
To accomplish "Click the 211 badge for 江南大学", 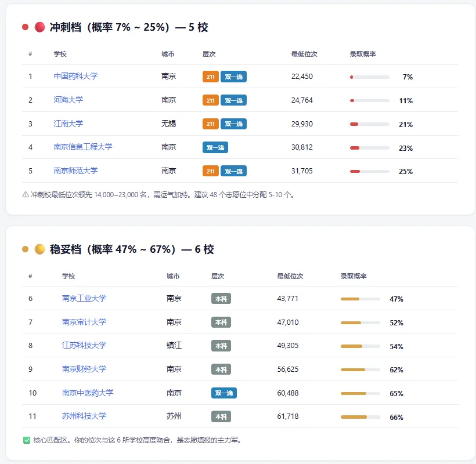I will pos(211,124).
